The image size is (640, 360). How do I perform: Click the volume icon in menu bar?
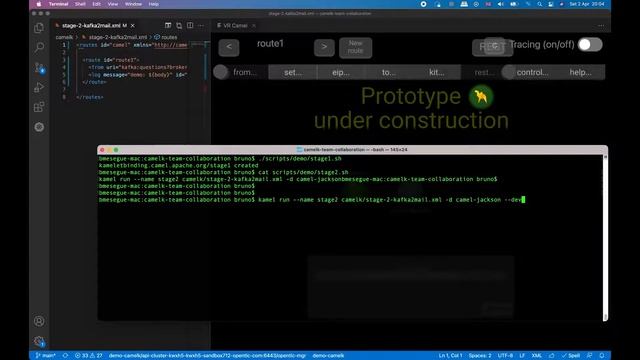click(x=500, y=4)
